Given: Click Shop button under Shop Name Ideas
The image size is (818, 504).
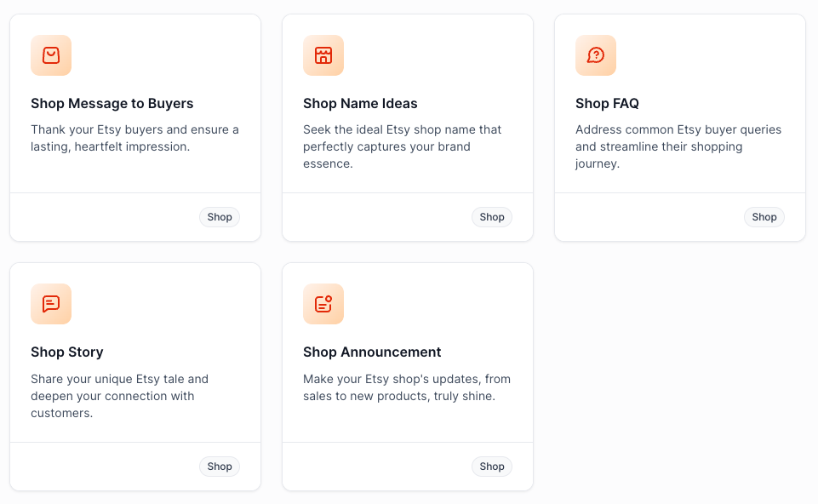Looking at the screenshot, I should [491, 217].
